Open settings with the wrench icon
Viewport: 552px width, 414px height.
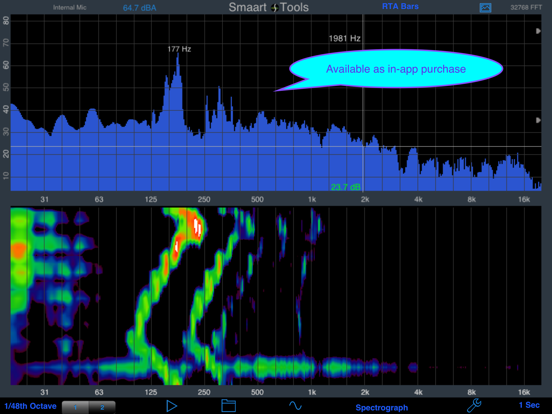point(473,405)
